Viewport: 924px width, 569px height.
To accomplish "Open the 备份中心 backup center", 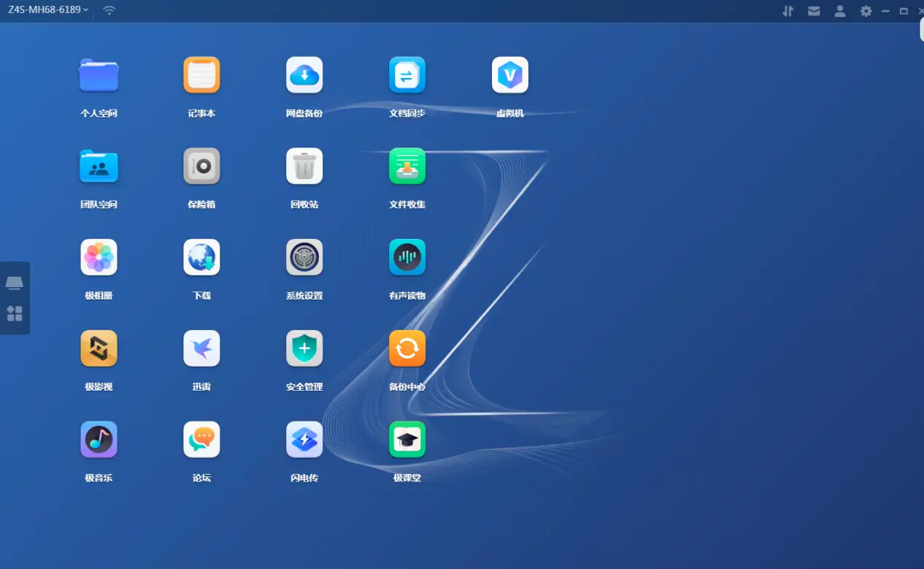I will [x=407, y=349].
